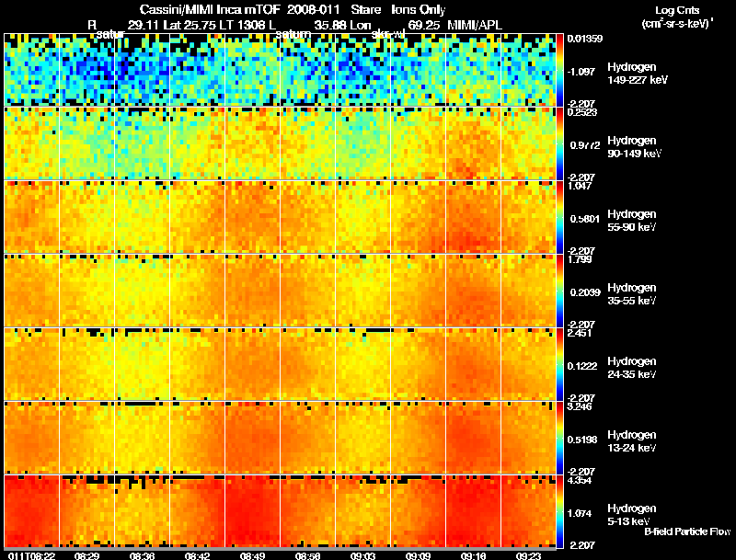Click the color bar beside Hydrogen 35-55 keV
Viewport: 736px width, 560px height.
(x=559, y=291)
